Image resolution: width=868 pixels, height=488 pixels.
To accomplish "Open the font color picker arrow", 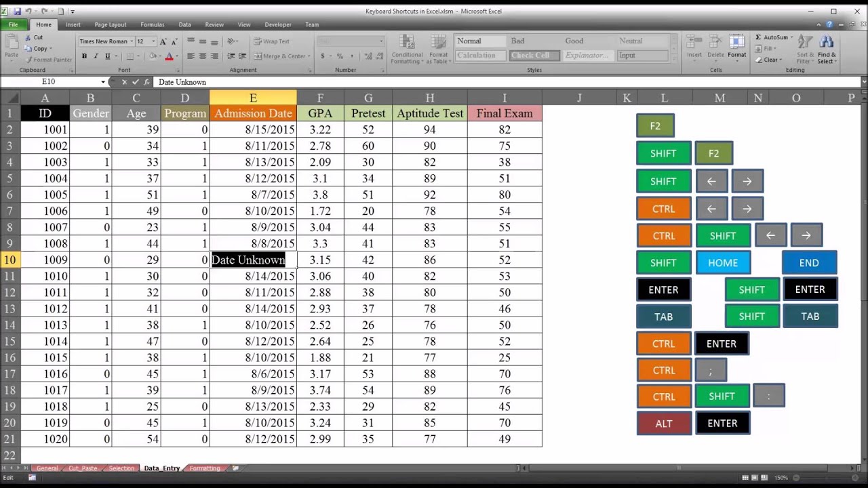I will [x=177, y=56].
